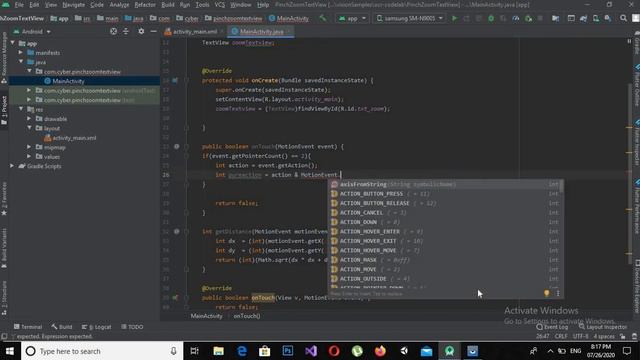Open Visual Studio from the taskbar
The height and width of the screenshot is (360, 640).
point(311,351)
